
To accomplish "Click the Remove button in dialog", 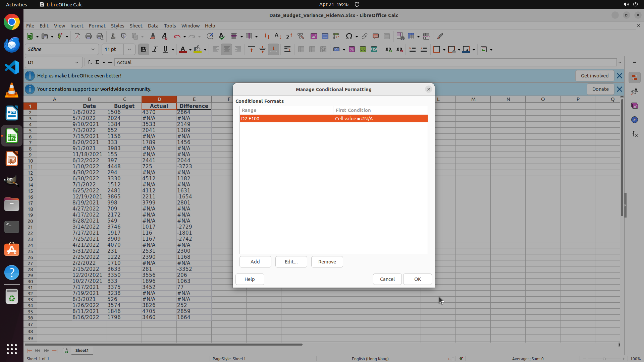I will click(x=327, y=262).
